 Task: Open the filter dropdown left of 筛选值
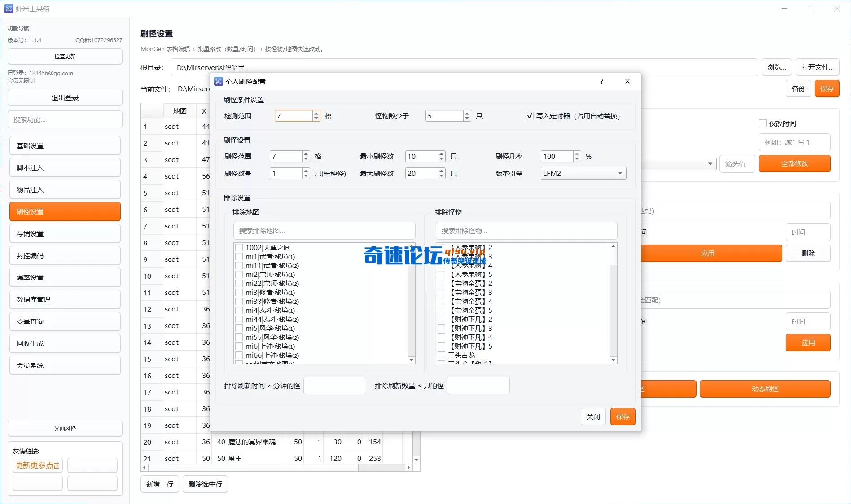[x=711, y=163]
